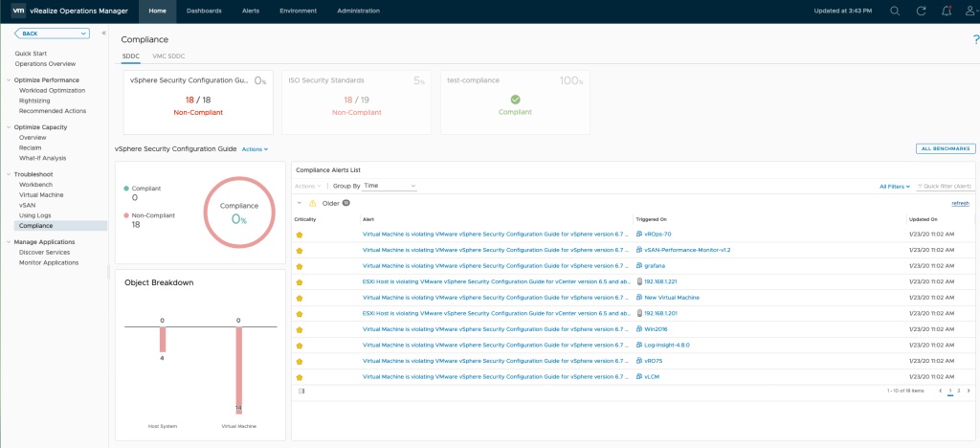Collapse the Troubleshoot section

pos(9,174)
